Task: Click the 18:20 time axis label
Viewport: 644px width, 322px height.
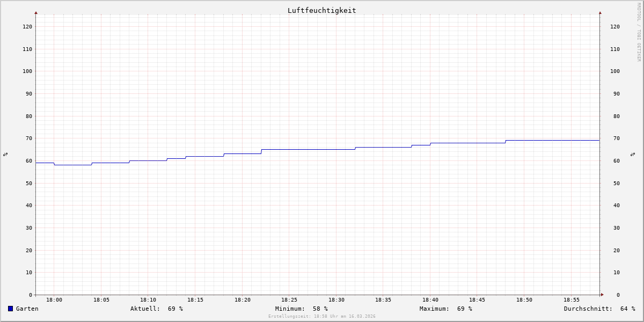Action: tap(243, 300)
